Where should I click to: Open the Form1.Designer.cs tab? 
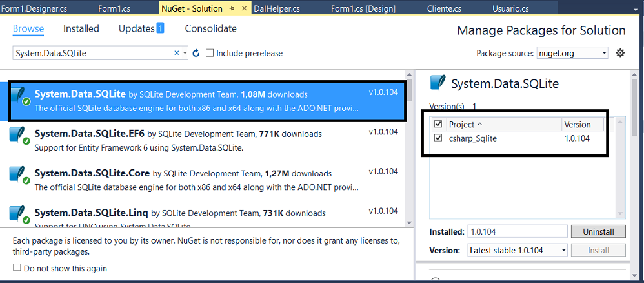point(34,8)
